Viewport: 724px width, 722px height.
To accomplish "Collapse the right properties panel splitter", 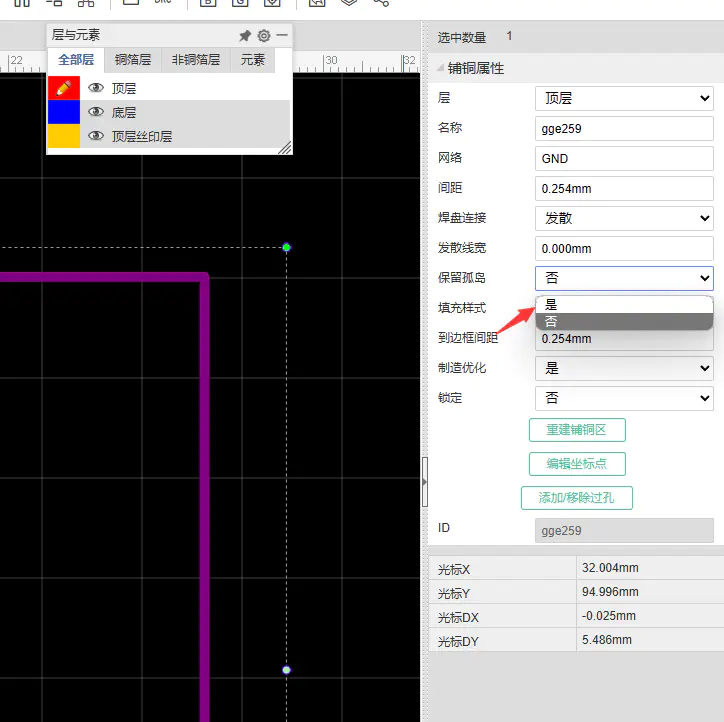I will coord(424,480).
